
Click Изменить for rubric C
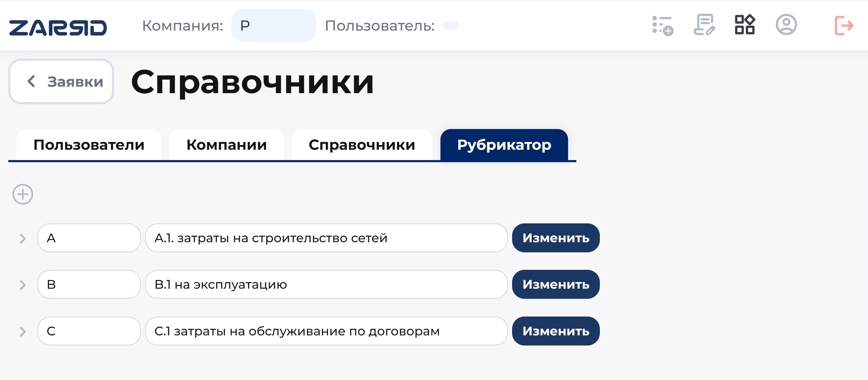pyautogui.click(x=556, y=331)
